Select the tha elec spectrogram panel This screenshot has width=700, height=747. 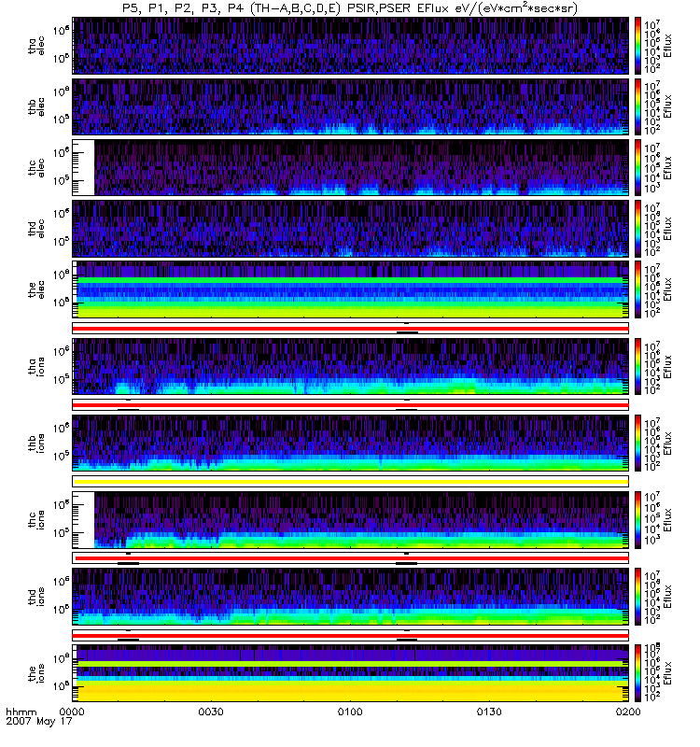[x=349, y=45]
